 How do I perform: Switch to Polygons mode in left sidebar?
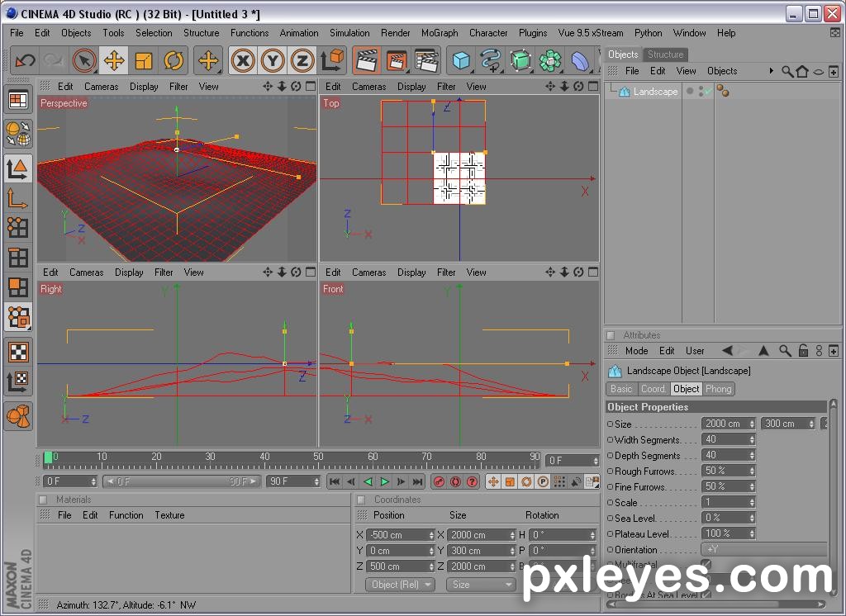tap(18, 287)
